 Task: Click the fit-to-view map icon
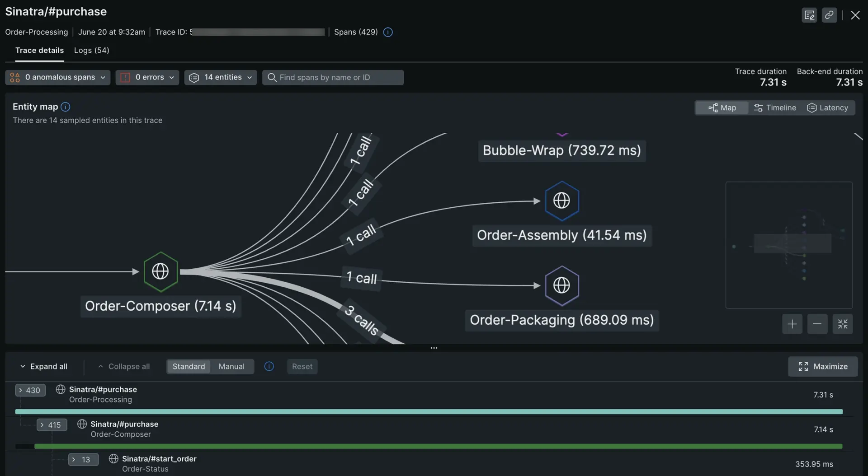point(842,324)
